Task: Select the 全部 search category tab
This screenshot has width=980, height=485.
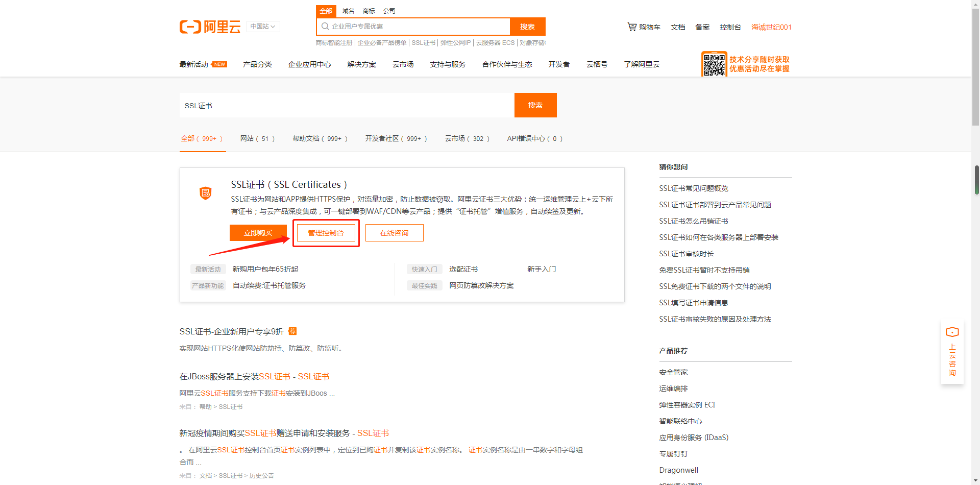Action: 326,11
